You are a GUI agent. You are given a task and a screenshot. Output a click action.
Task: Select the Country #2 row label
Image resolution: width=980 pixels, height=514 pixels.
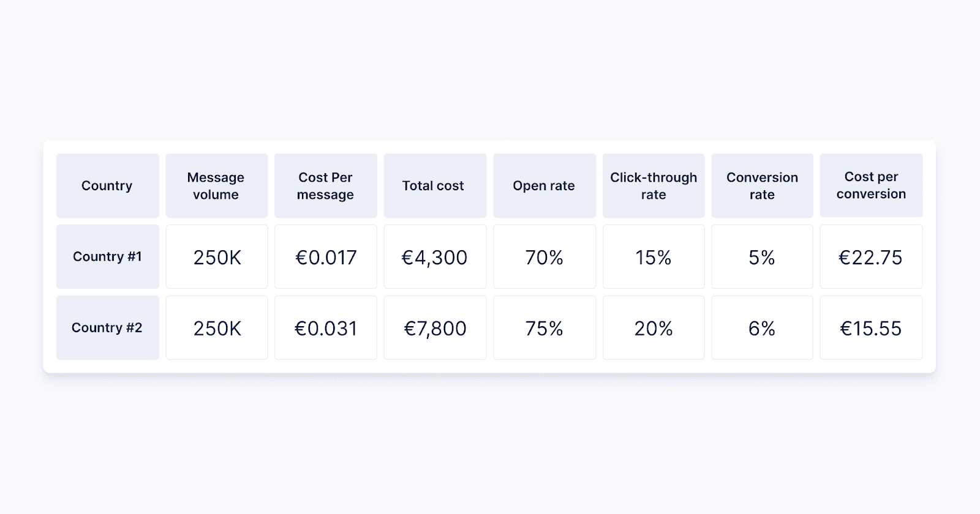(107, 328)
